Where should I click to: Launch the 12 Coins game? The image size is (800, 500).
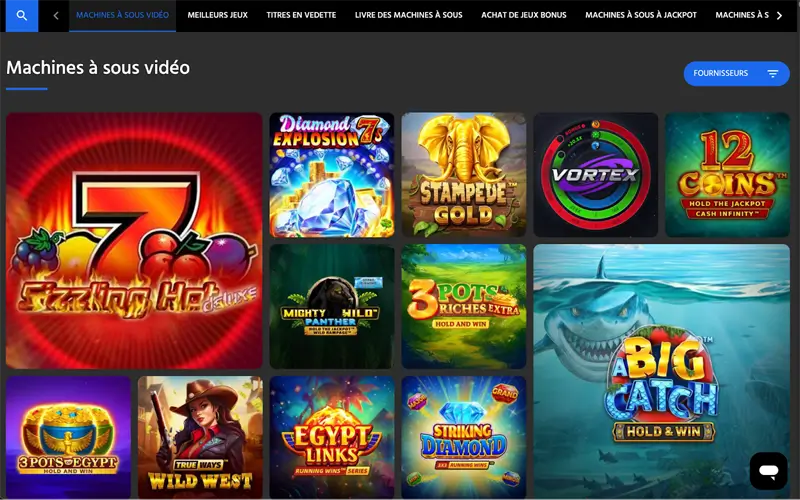pyautogui.click(x=728, y=175)
